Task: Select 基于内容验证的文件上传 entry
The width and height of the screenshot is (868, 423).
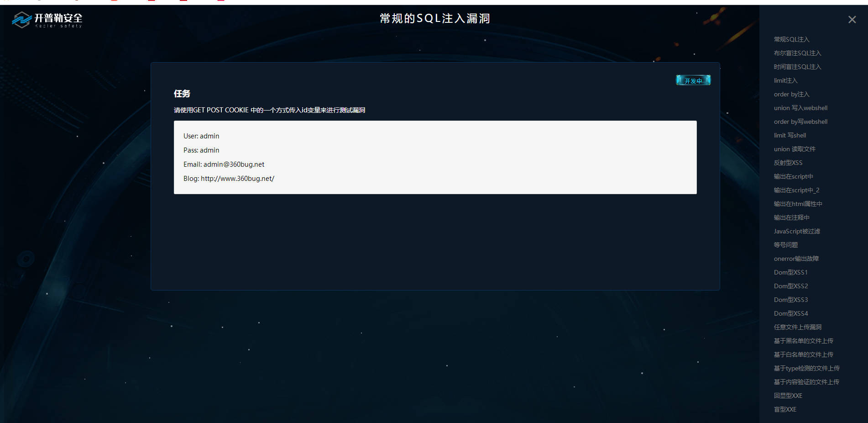Action: (x=806, y=382)
